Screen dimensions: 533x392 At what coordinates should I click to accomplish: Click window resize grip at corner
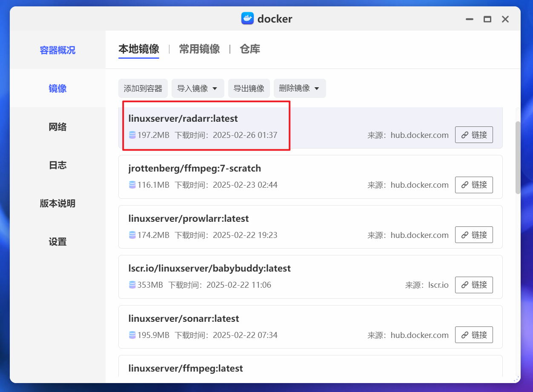[516, 378]
